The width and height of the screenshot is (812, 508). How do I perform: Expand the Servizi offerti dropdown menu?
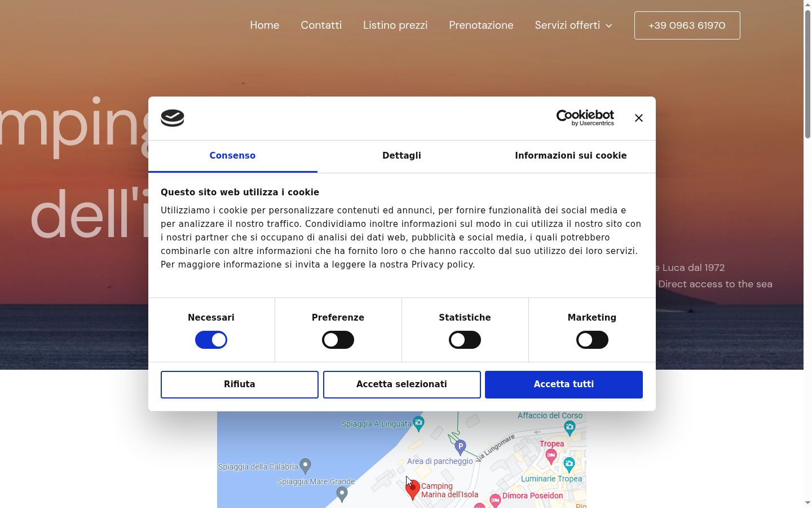(573, 25)
